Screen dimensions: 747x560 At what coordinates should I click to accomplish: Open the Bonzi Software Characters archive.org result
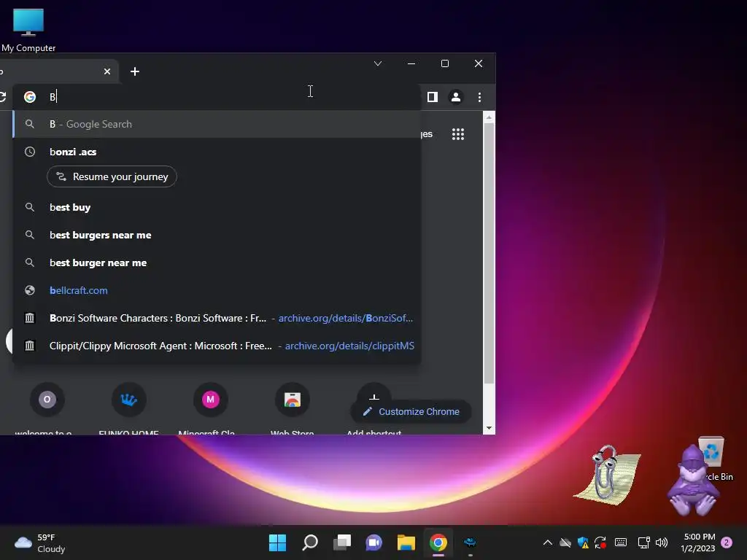(x=217, y=318)
